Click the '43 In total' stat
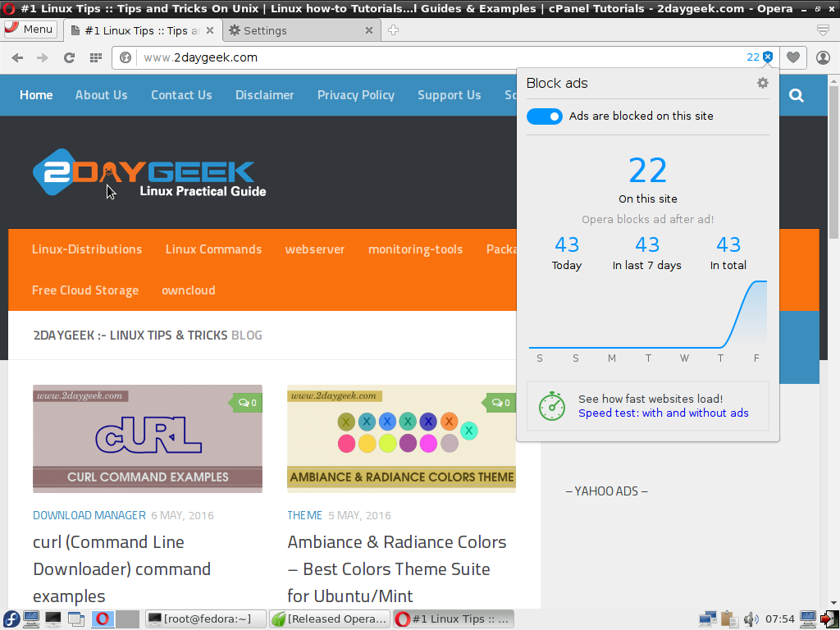 728,253
